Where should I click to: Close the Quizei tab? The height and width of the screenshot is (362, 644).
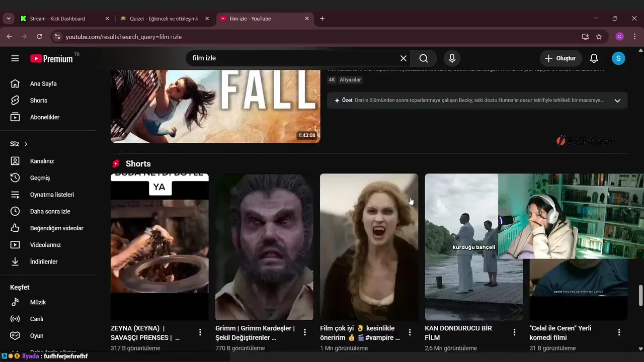coord(207,19)
